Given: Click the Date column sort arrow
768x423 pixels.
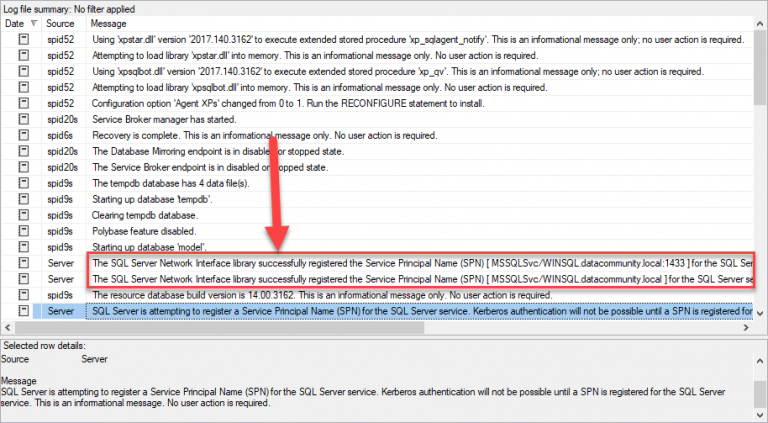Looking at the screenshot, I should pyautogui.click(x=35, y=22).
